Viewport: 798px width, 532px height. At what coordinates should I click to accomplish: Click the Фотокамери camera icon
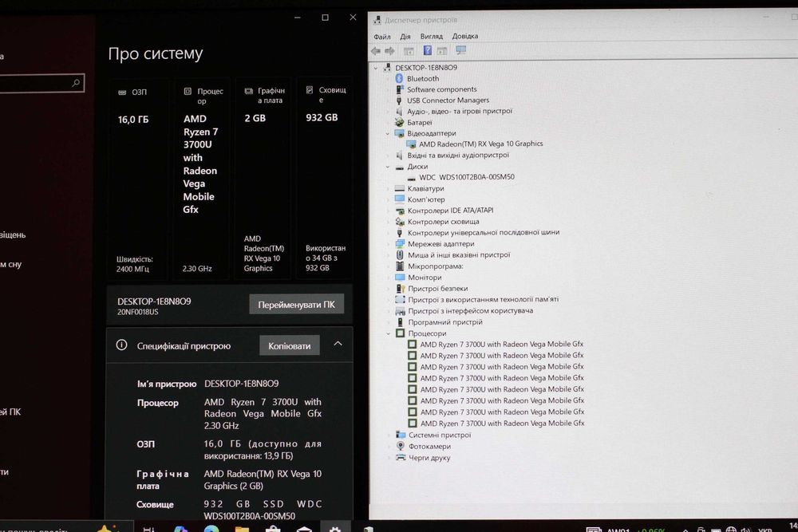coord(401,446)
